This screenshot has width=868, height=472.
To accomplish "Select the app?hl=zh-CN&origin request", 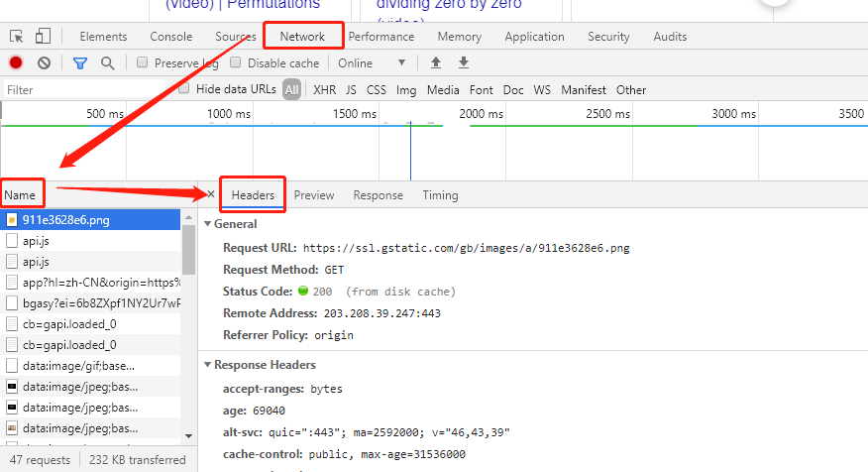I will point(90,283).
